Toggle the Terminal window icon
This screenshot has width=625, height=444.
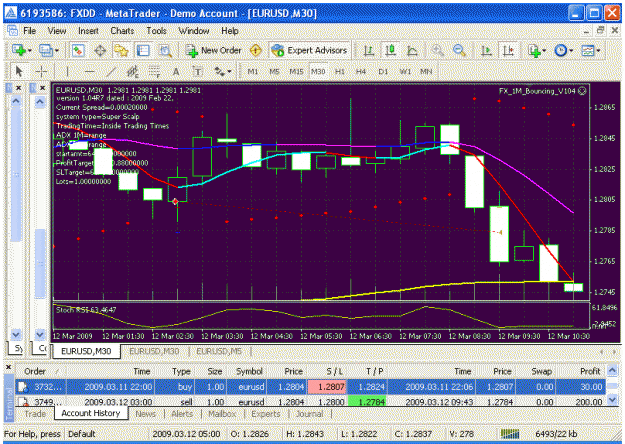click(x=143, y=51)
